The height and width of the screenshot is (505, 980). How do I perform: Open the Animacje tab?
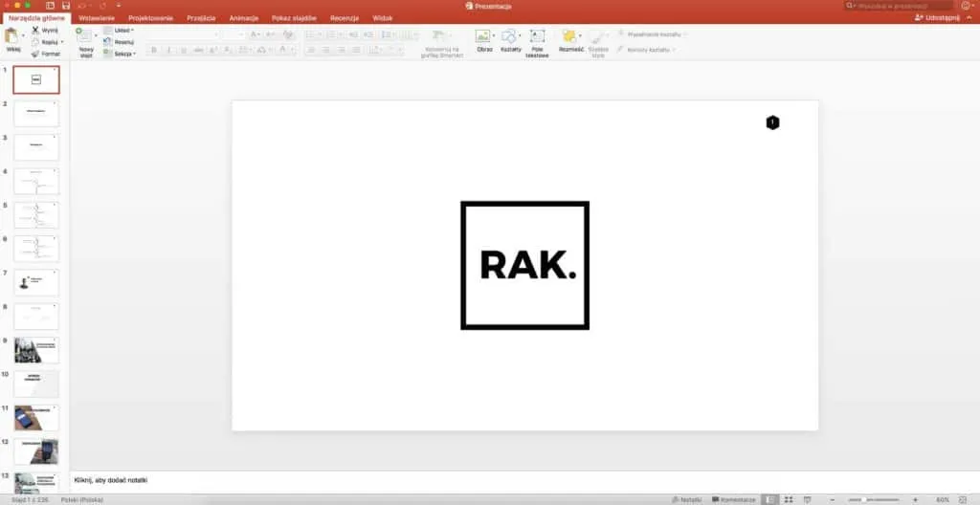click(244, 18)
